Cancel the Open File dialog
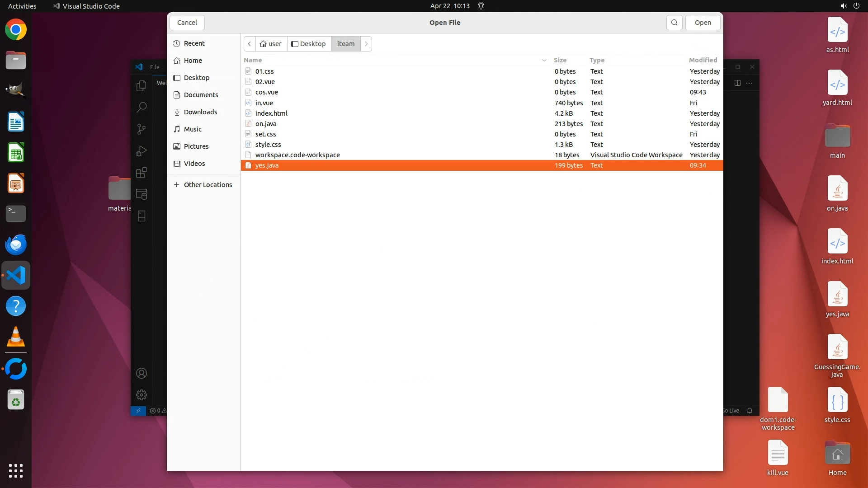Viewport: 868px width, 488px height. point(187,23)
